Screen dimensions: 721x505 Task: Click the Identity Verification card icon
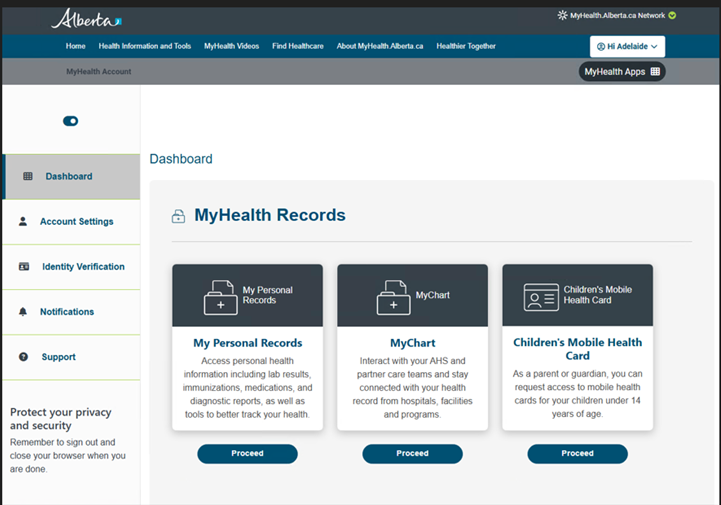(24, 266)
